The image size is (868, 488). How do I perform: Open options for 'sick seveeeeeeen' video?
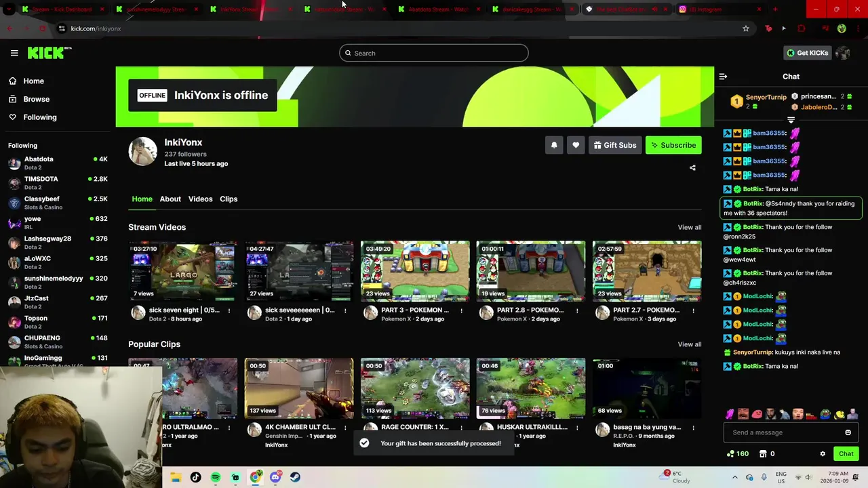[x=345, y=311]
